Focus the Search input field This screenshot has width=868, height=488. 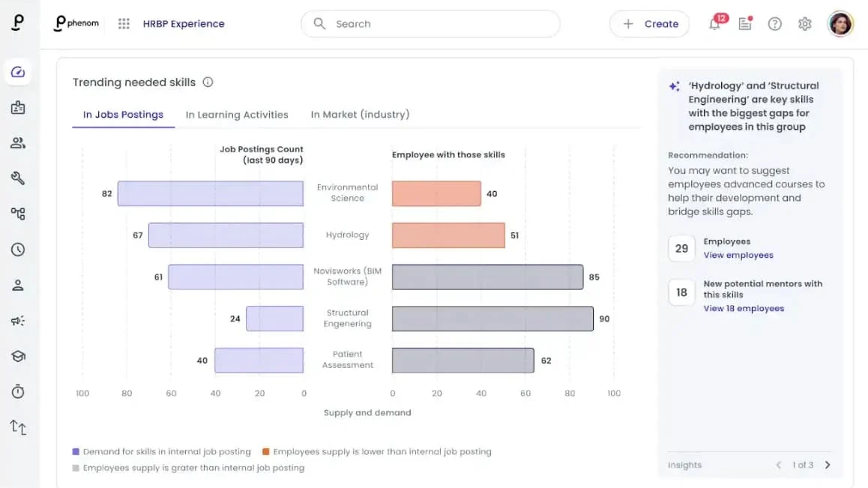tap(430, 24)
